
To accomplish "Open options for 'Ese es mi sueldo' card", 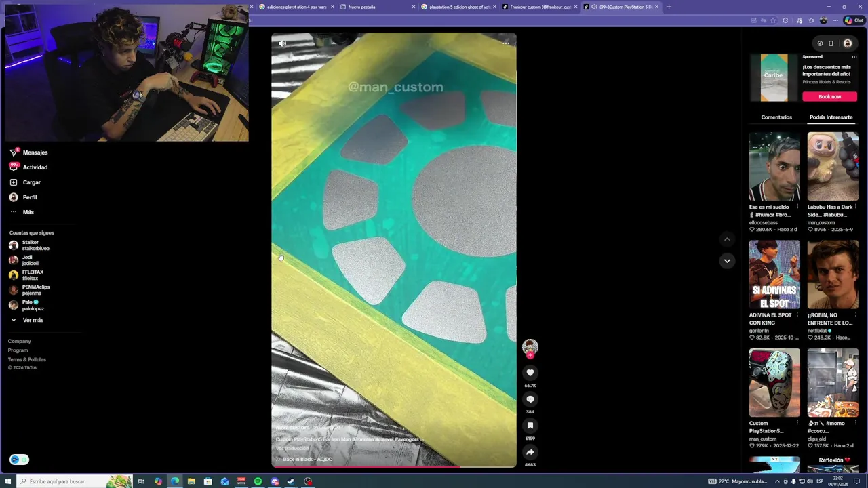I will [797, 207].
